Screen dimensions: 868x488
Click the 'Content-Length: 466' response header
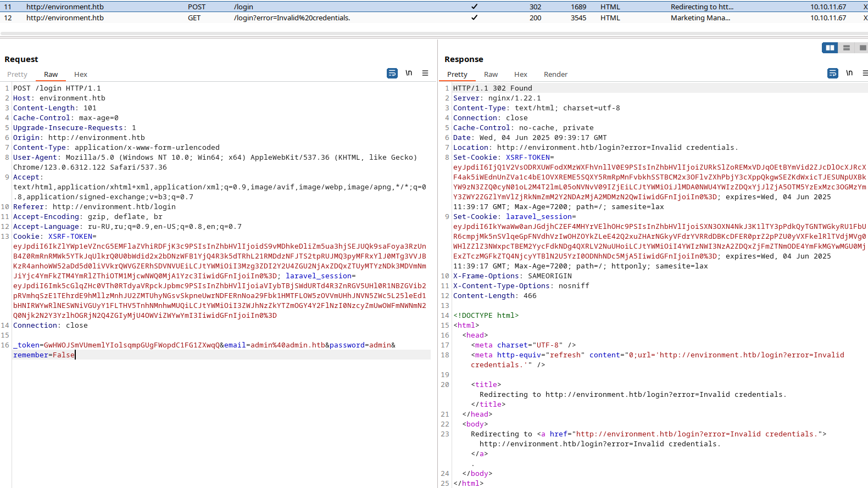(x=495, y=295)
